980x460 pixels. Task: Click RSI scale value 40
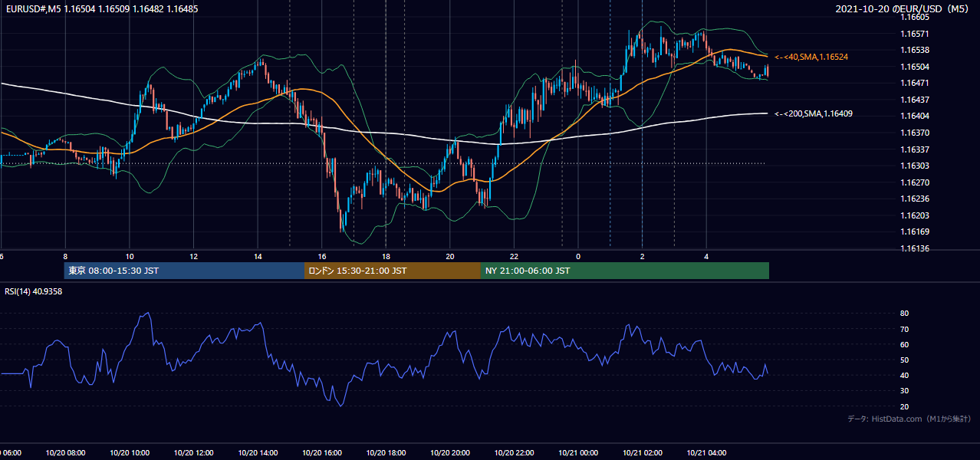(x=904, y=375)
